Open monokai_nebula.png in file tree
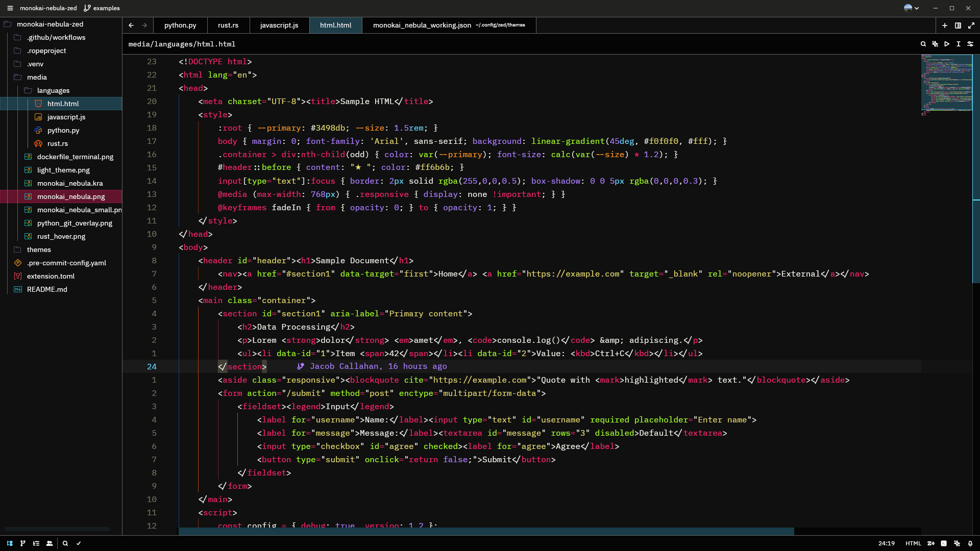Image resolution: width=980 pixels, height=551 pixels. point(61,196)
